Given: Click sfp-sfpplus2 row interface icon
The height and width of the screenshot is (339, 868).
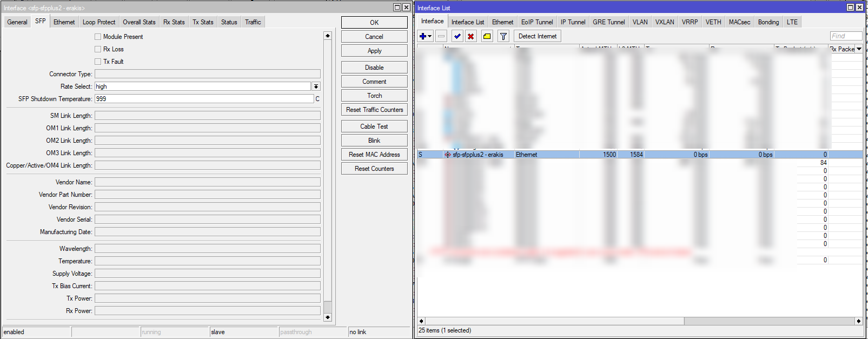Looking at the screenshot, I should click(447, 155).
